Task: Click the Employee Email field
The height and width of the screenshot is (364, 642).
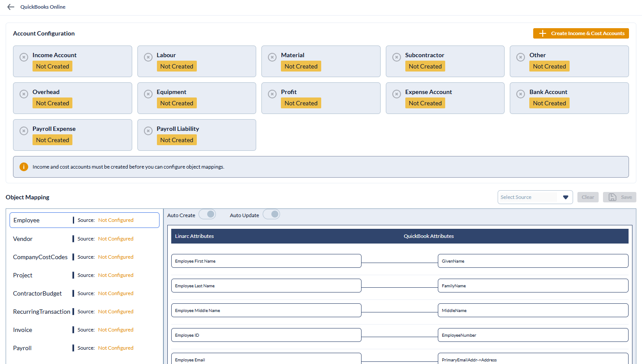Action: click(x=266, y=359)
